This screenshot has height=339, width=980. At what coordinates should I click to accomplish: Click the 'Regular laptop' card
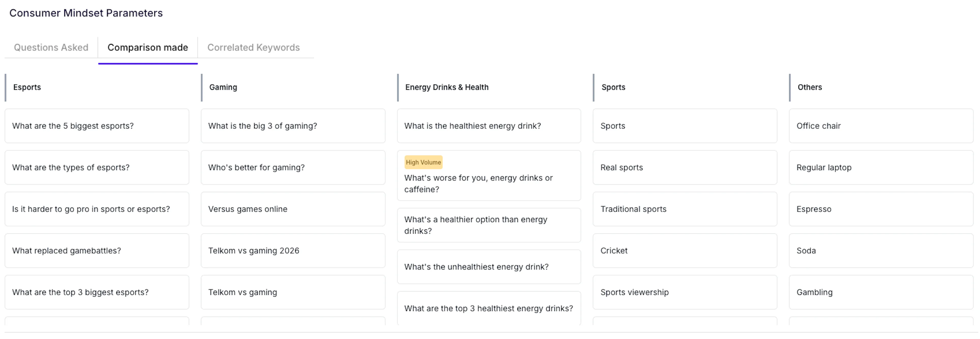pyautogui.click(x=881, y=168)
